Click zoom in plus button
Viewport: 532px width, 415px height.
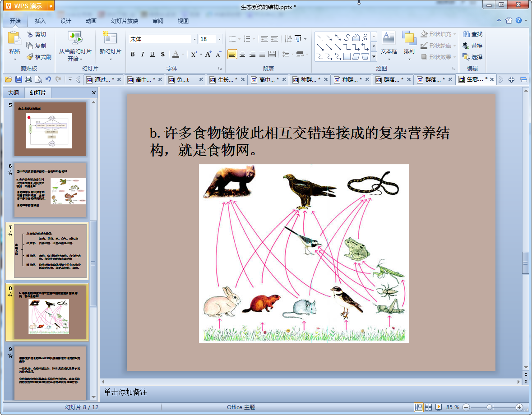tap(519, 407)
